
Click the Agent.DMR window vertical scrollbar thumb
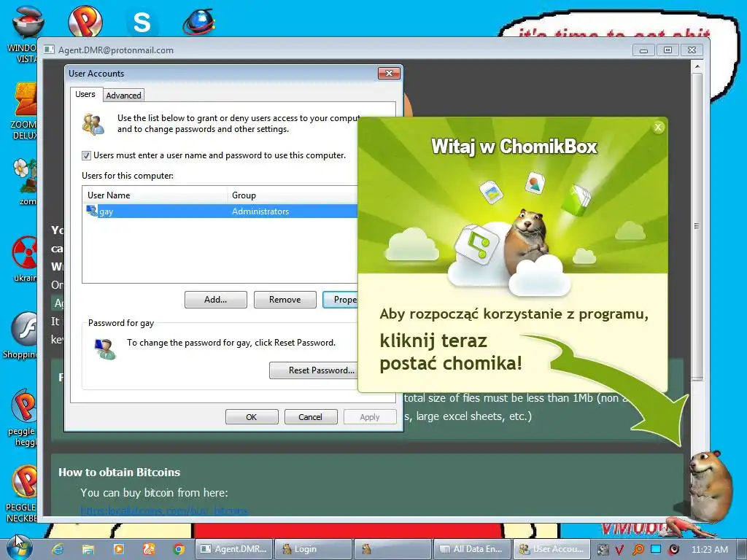697,226
